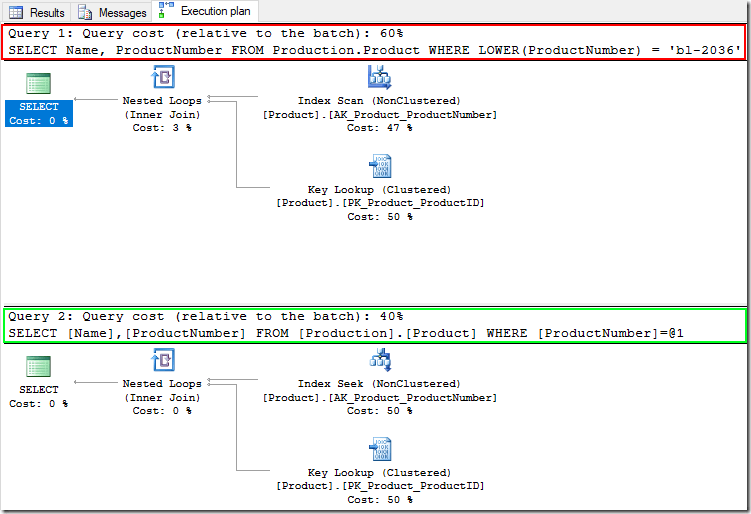This screenshot has width=751, height=514.
Task: Click the Index Scan operator icon
Action: point(379,78)
